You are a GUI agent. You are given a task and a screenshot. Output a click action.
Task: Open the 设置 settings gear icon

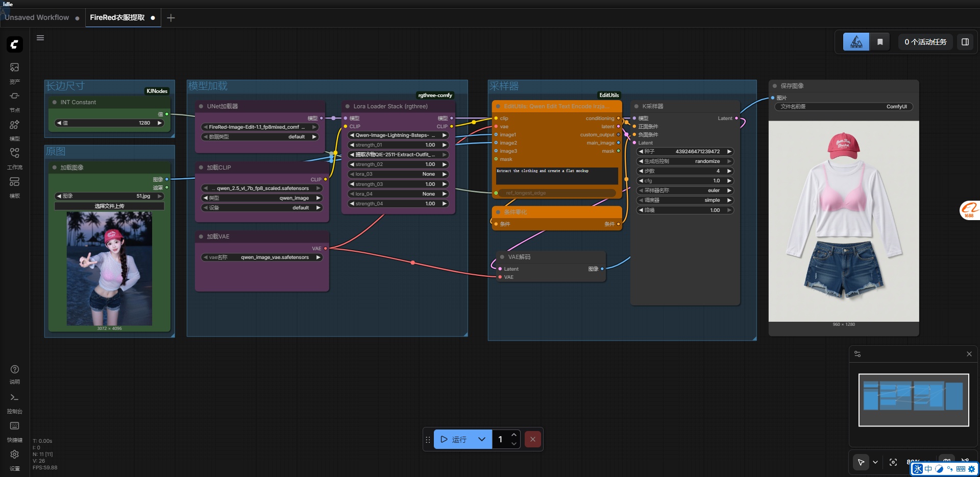pos(14,455)
